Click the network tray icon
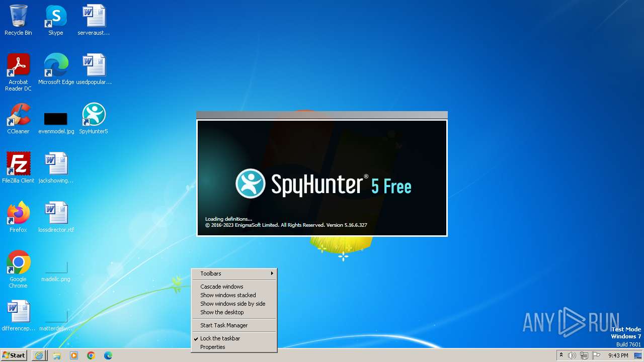The image size is (644, 362). [x=584, y=355]
